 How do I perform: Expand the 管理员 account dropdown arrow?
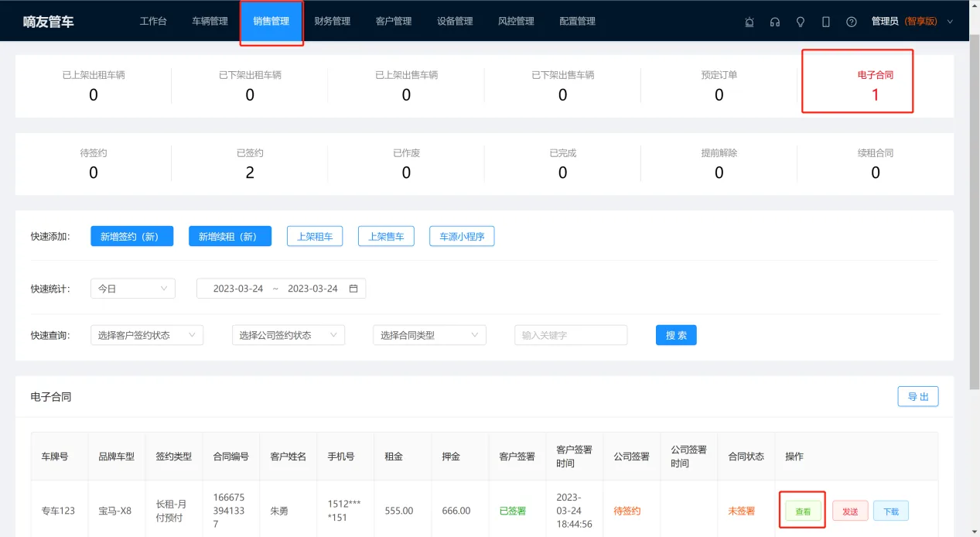[950, 22]
